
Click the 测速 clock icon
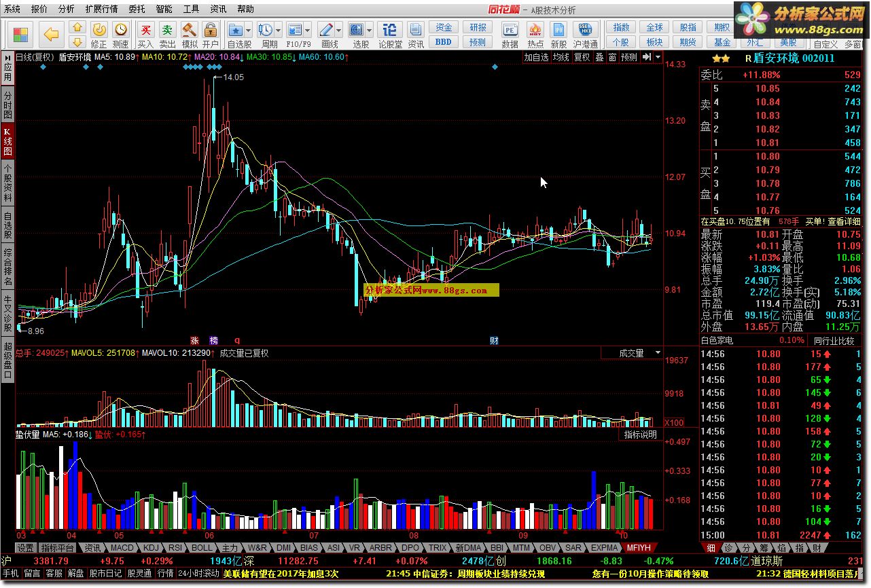point(120,30)
